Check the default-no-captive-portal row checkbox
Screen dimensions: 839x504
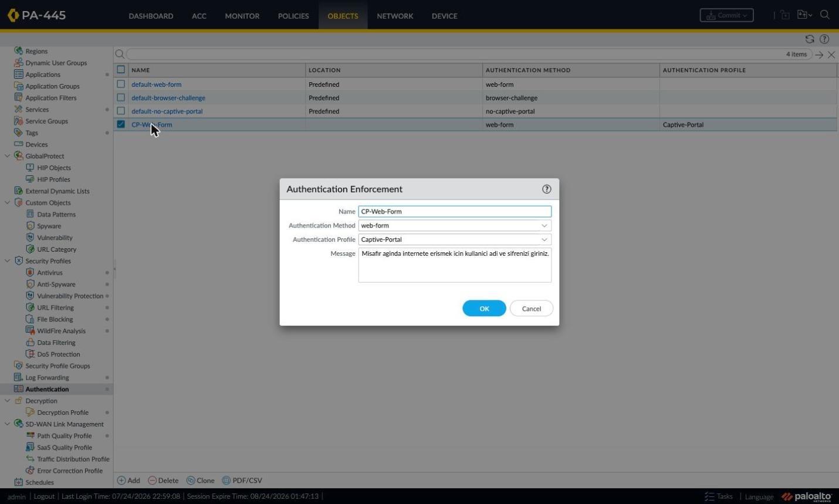[121, 111]
